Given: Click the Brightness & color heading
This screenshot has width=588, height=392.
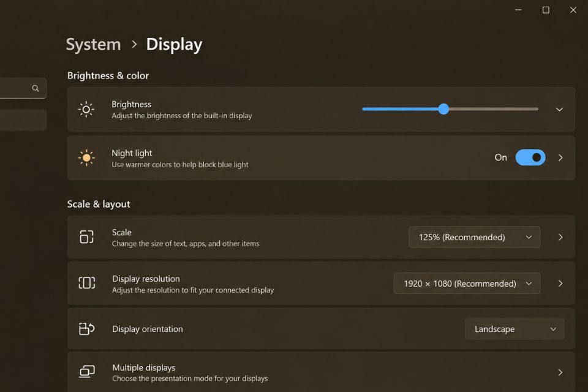Looking at the screenshot, I should point(108,76).
